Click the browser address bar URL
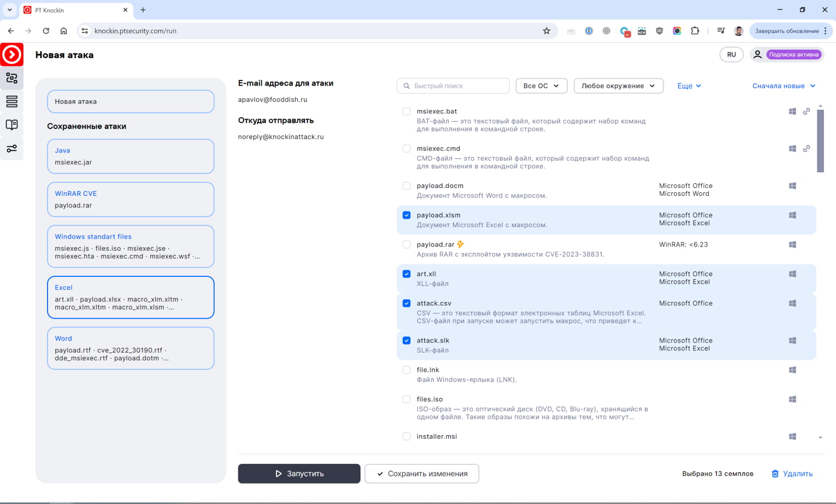 135,31
